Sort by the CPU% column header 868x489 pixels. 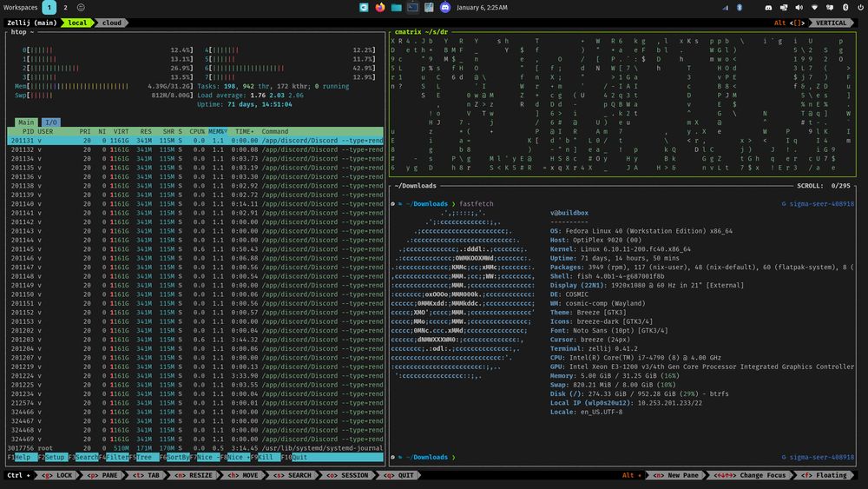[x=197, y=131]
